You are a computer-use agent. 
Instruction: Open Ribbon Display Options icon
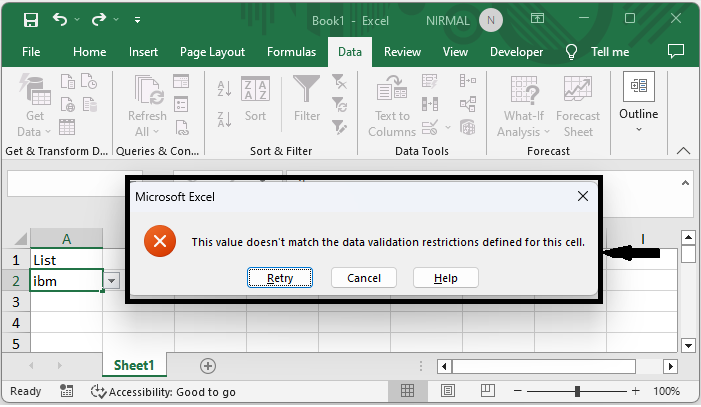537,18
